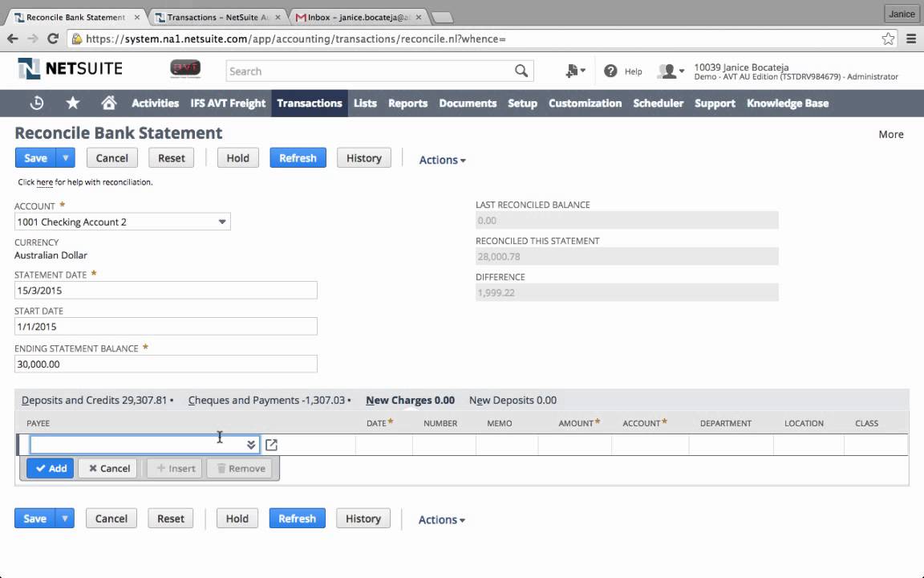Close the Transactions - NetSuite tab
This screenshot has height=578, width=924.
(278, 17)
